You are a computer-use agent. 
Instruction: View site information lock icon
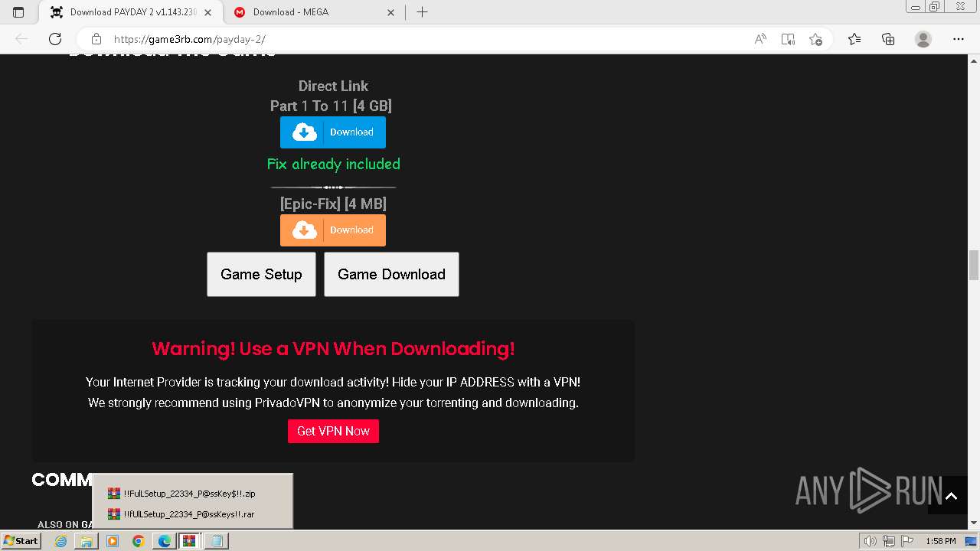[x=96, y=39]
